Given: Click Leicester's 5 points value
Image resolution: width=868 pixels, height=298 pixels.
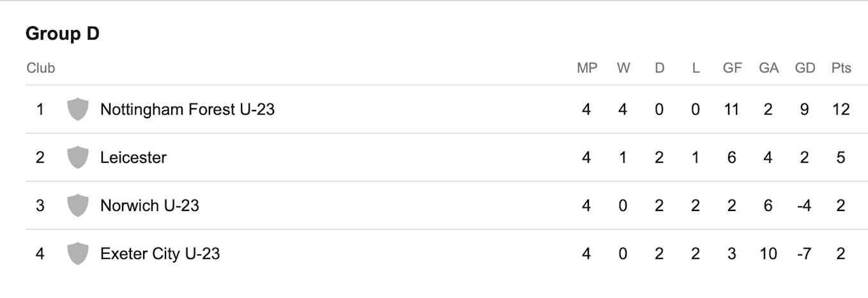Looking at the screenshot, I should (841, 157).
